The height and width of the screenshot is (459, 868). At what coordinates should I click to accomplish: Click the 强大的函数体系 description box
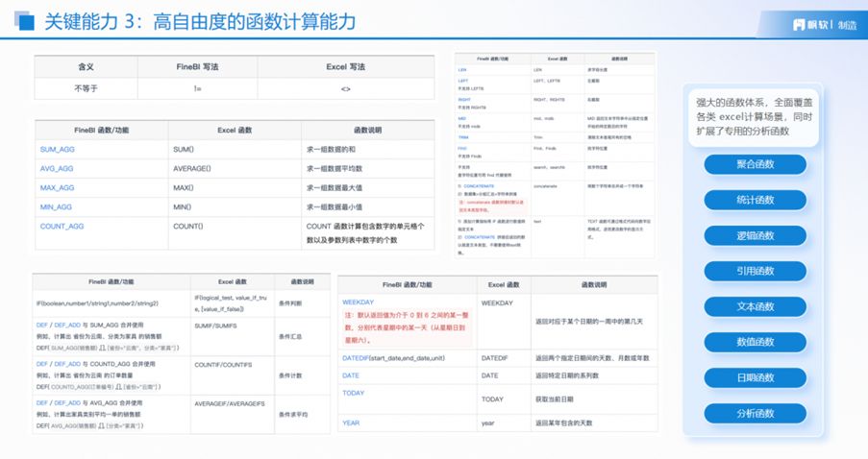coord(754,117)
